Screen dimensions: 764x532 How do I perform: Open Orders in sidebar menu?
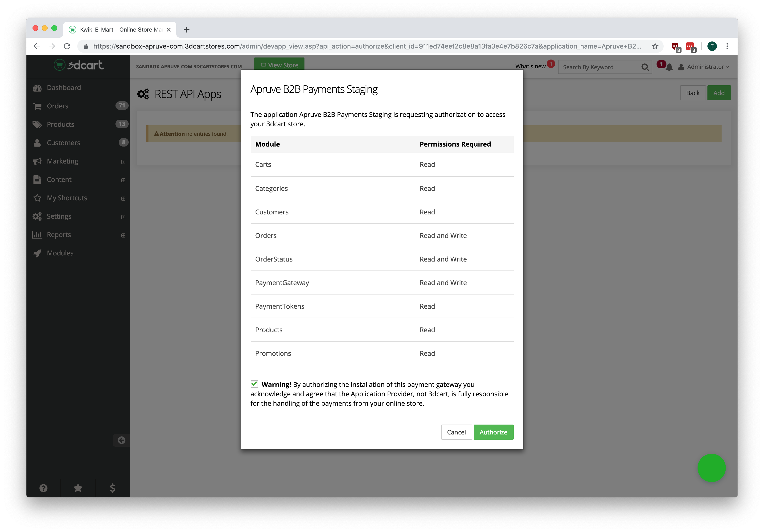pos(58,106)
